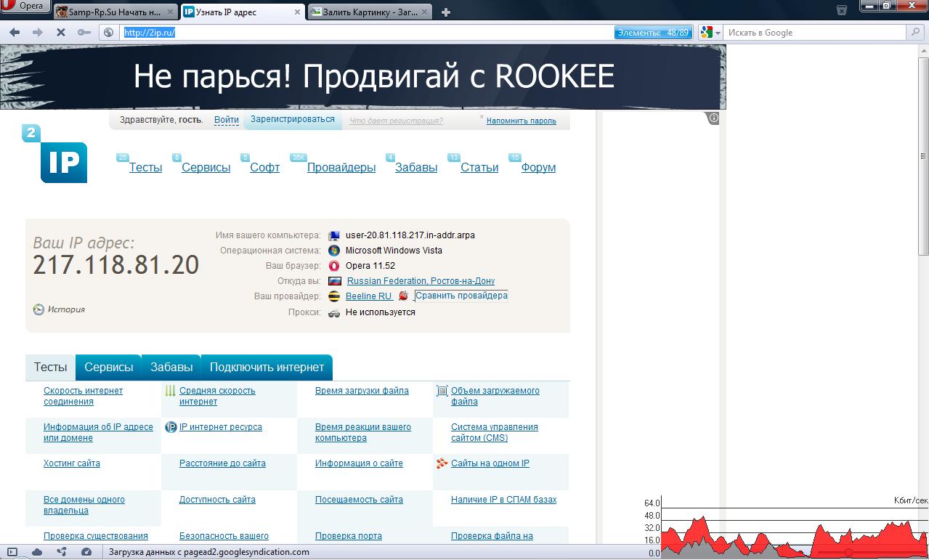The image size is (929, 560).
Task: Click Что дает регистрация link
Action: click(x=396, y=121)
